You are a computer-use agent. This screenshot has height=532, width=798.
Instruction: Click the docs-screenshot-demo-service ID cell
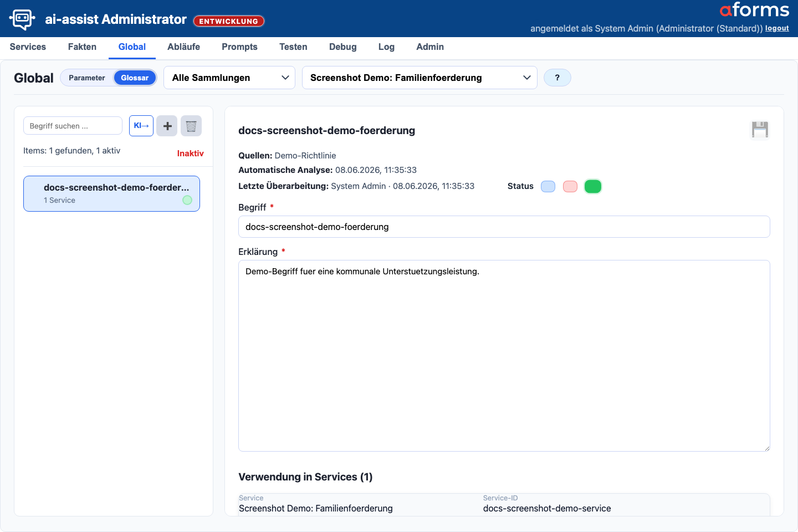tap(547, 508)
